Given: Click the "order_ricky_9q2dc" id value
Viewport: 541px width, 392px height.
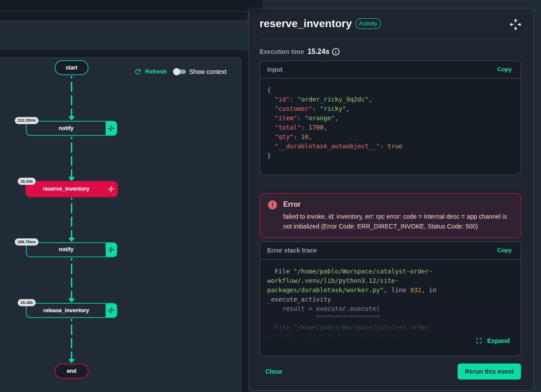Looking at the screenshot, I should [333, 99].
